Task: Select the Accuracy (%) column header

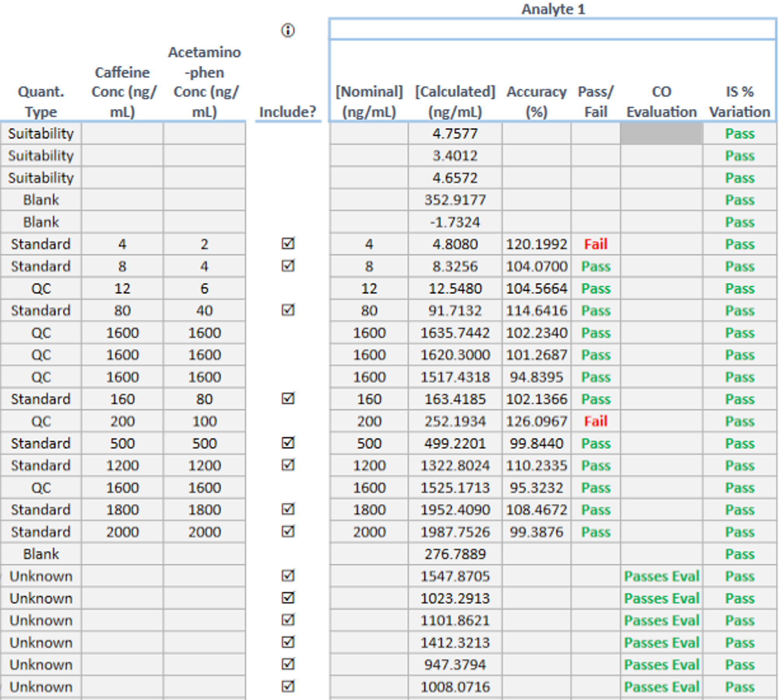Action: (536, 102)
